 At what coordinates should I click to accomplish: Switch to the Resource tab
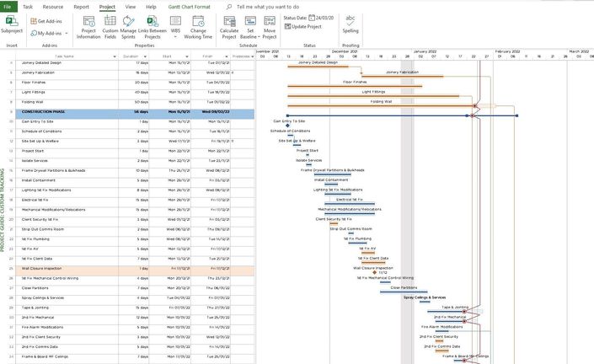[52, 7]
